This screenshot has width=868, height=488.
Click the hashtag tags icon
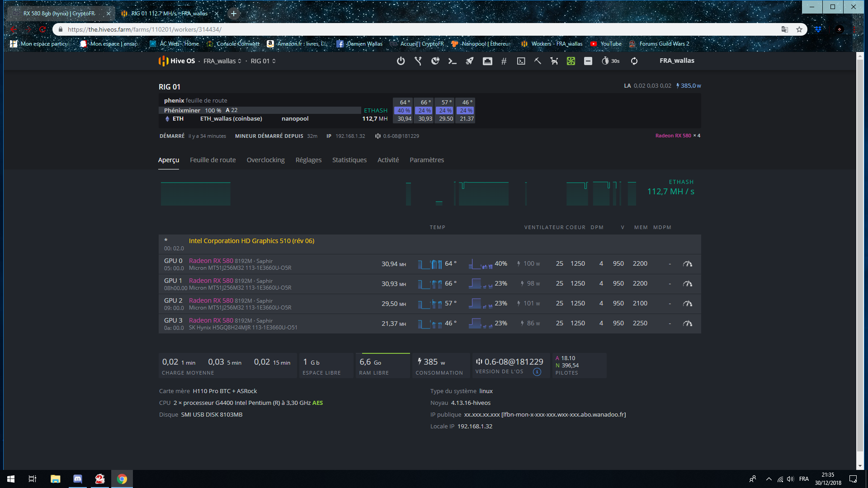[x=504, y=61]
